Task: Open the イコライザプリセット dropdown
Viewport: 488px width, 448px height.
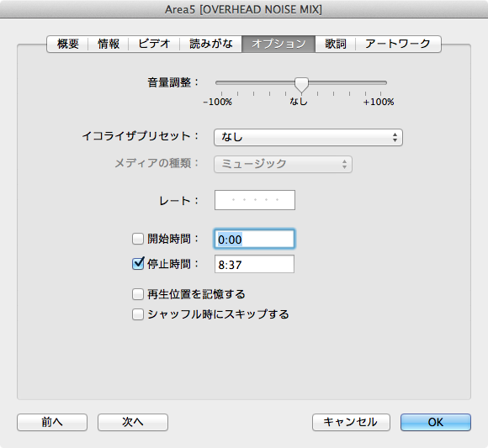Action: [x=308, y=137]
